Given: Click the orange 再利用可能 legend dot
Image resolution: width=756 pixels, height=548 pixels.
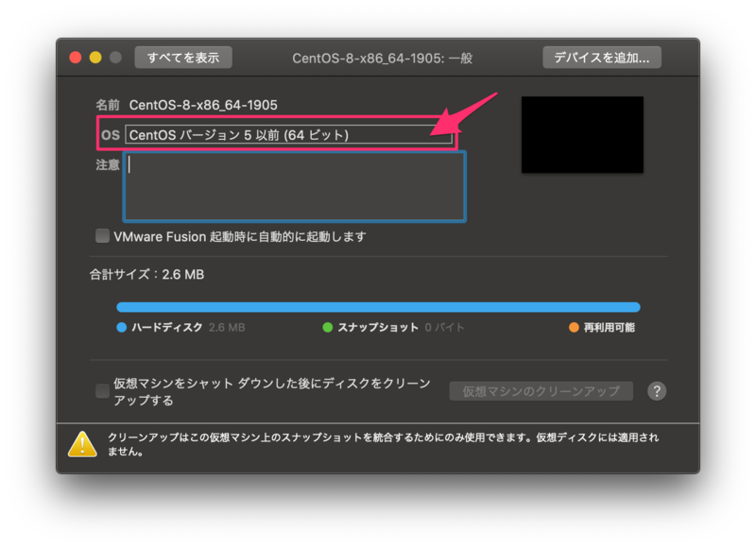Looking at the screenshot, I should coord(574,328).
